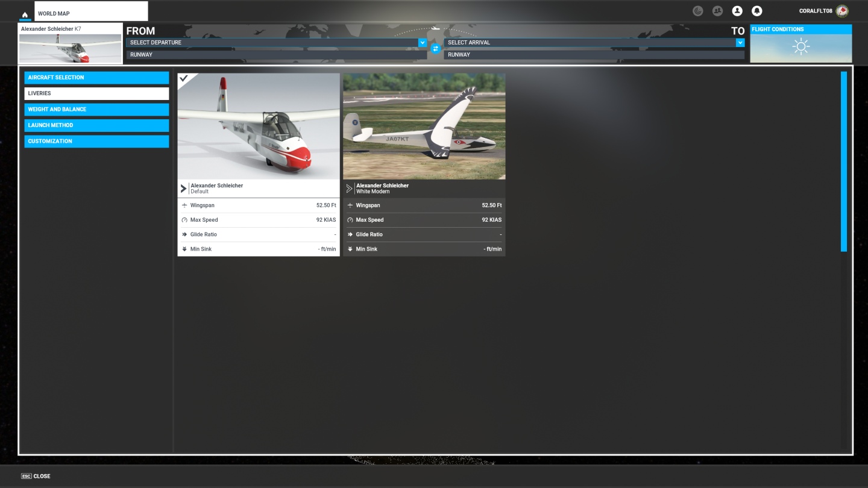The image size is (868, 488).
Task: Open the player avatar badge
Action: point(842,11)
